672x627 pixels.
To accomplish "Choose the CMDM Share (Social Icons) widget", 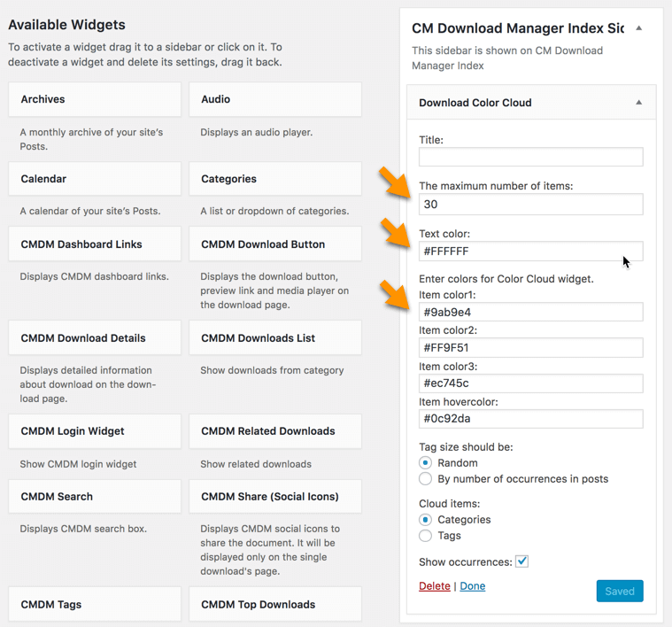I will 274,497.
